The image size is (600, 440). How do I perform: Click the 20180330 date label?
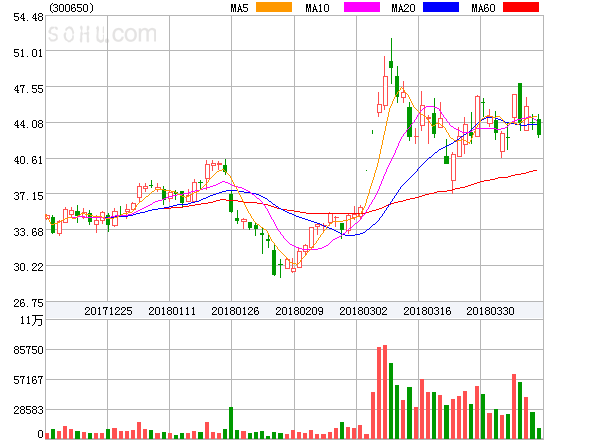point(490,311)
